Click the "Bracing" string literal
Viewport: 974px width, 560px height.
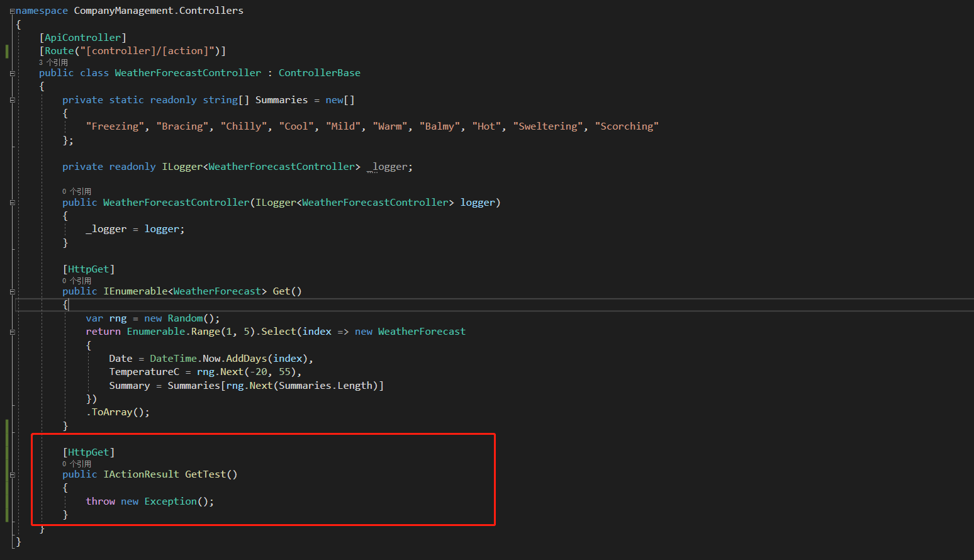(x=182, y=126)
